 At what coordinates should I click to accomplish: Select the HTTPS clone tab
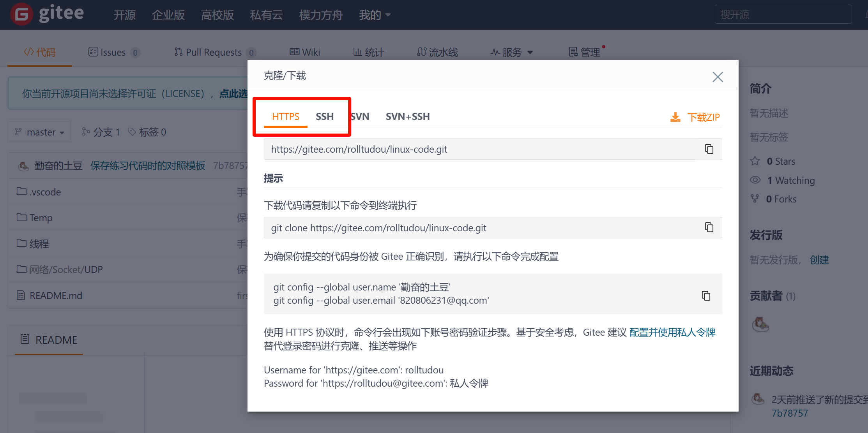click(x=286, y=116)
